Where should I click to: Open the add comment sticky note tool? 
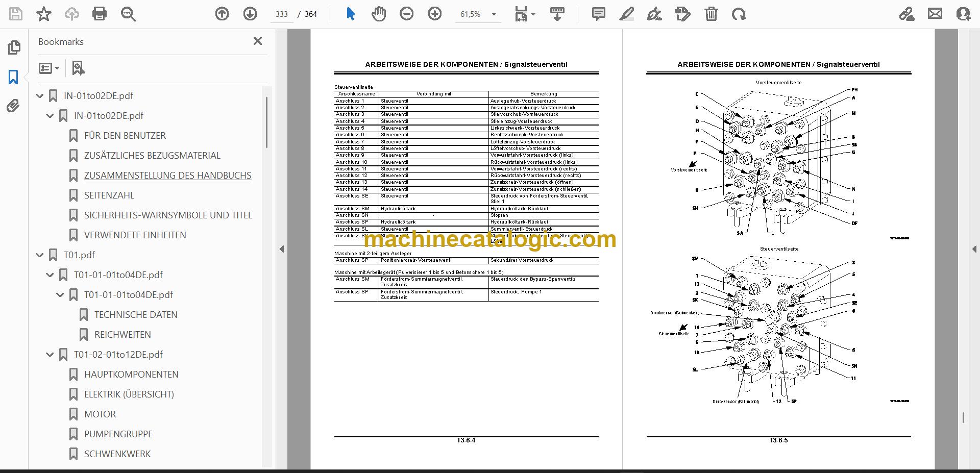[598, 14]
